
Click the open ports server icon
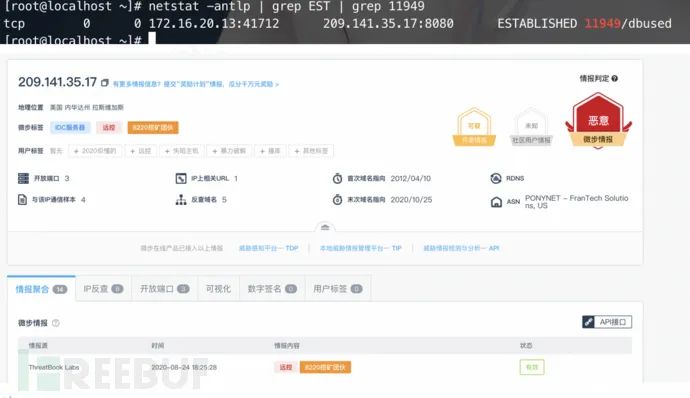click(x=23, y=178)
